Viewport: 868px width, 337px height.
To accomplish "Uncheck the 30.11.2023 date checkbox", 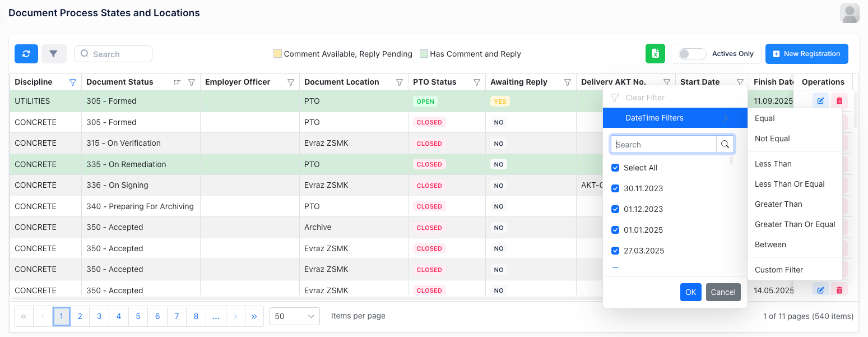I will click(x=615, y=188).
